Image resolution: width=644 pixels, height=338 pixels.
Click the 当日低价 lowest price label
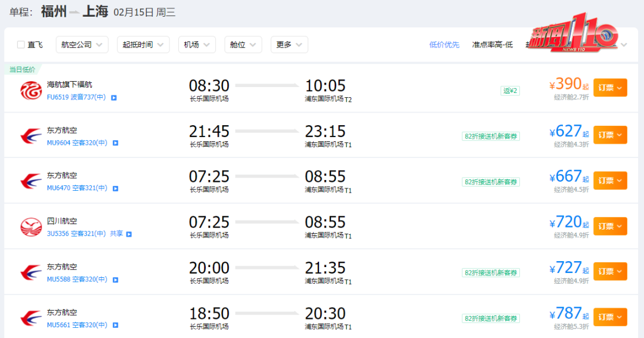click(x=23, y=69)
